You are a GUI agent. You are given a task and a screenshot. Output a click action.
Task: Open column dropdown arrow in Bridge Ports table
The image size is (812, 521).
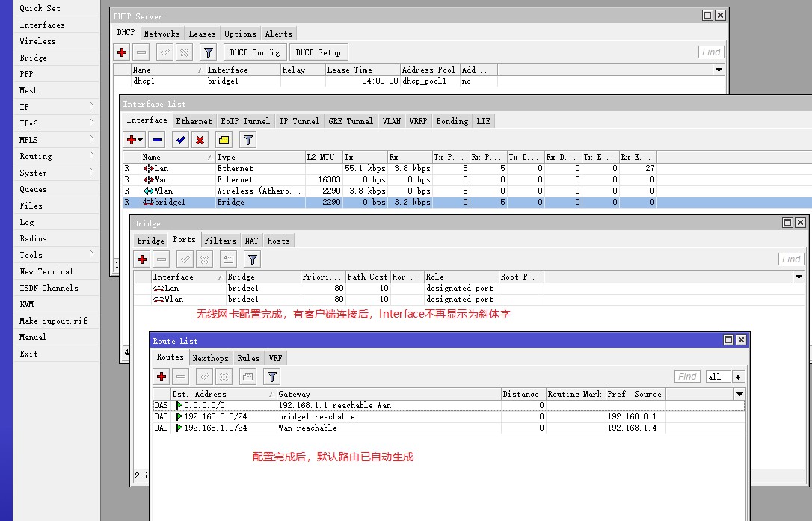tap(799, 277)
